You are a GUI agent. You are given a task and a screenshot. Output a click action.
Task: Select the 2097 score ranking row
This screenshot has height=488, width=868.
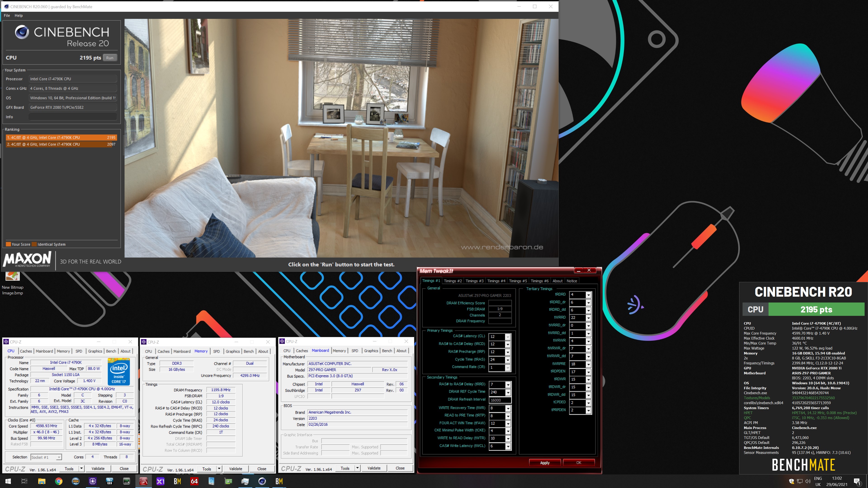[61, 144]
